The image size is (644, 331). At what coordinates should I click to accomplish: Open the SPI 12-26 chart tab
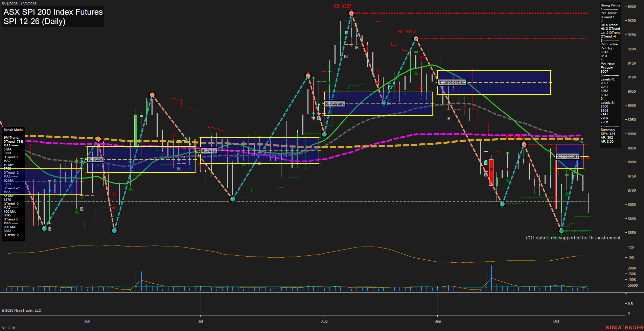pyautogui.click(x=8, y=328)
